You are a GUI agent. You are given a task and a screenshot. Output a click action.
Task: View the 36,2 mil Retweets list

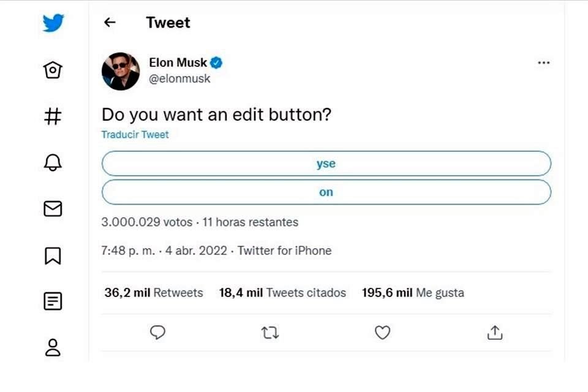(153, 293)
